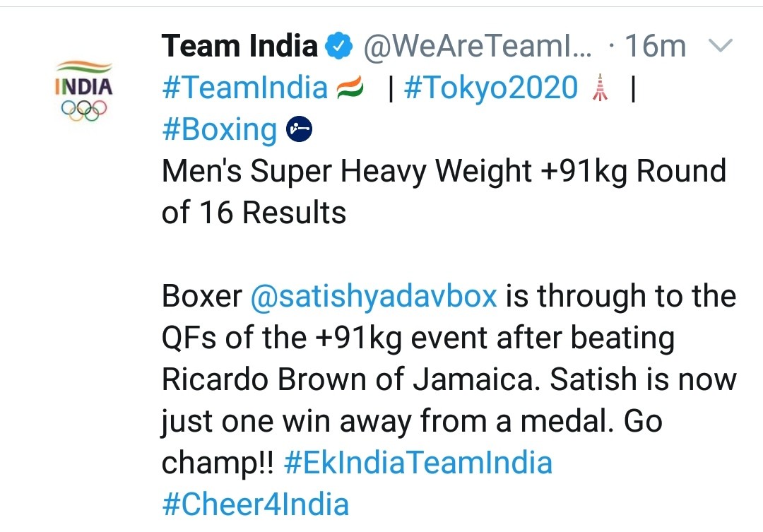Open the #Boxing hashtag

(x=220, y=130)
